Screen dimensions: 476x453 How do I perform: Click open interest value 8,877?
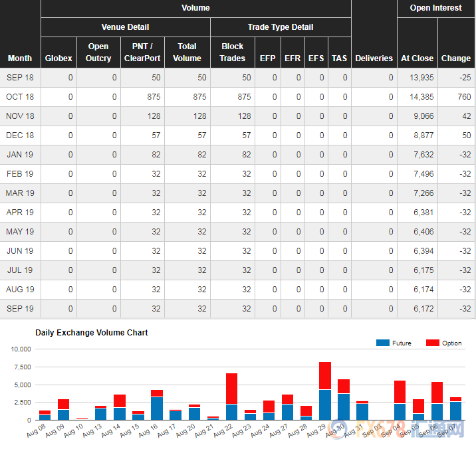tap(423, 136)
